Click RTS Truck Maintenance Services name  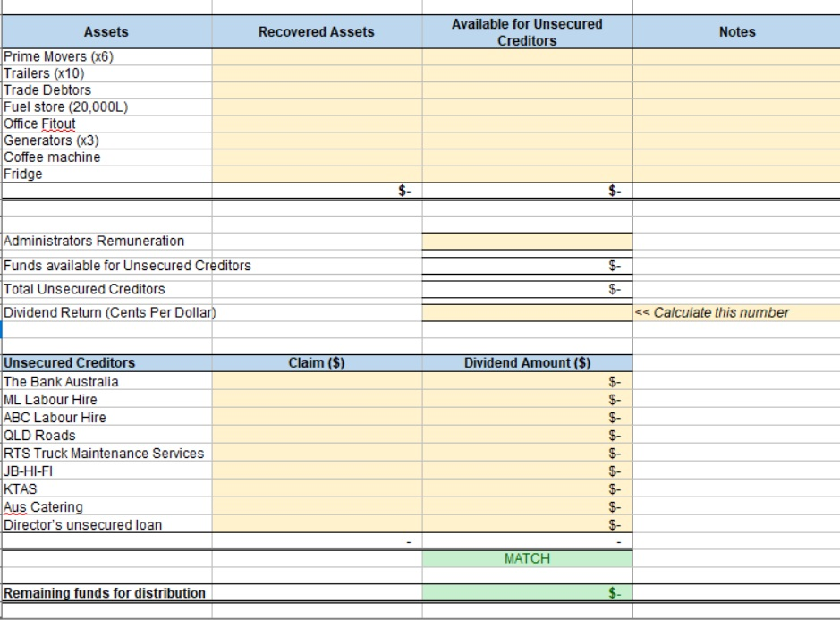pyautogui.click(x=104, y=454)
